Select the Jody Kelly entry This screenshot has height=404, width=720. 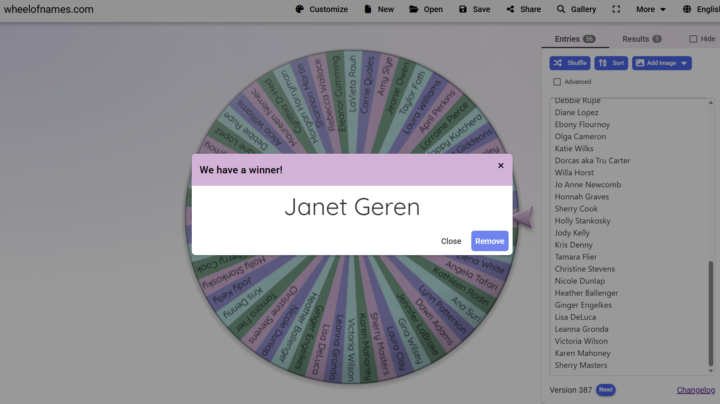(572, 233)
